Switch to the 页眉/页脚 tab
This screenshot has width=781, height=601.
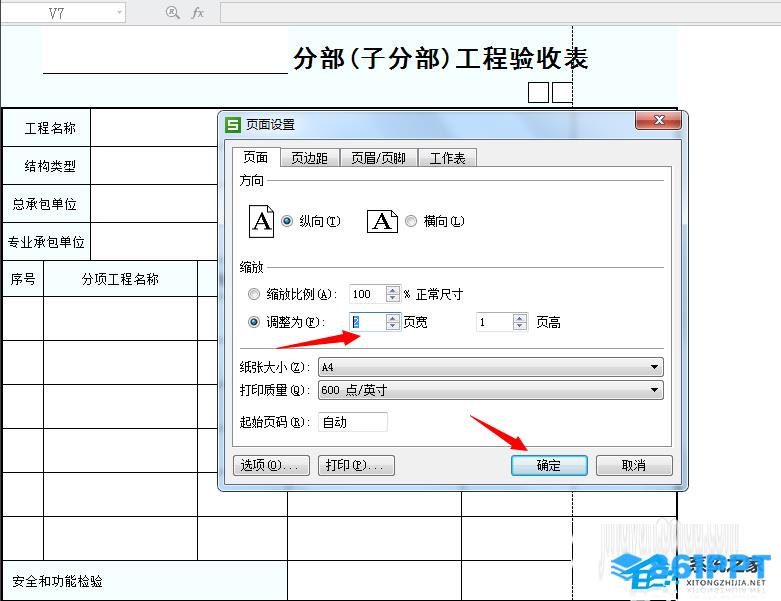tap(378, 158)
